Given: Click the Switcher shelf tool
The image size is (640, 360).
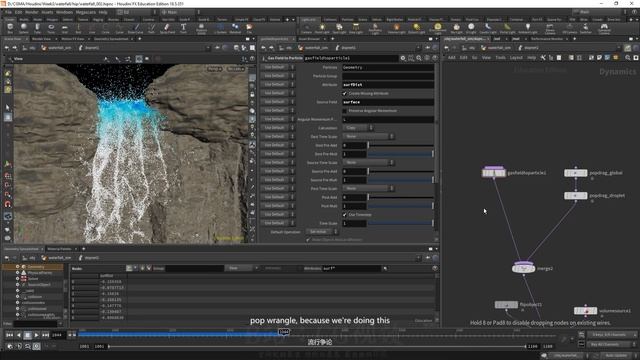Looking at the screenshot, I should pyautogui.click(x=585, y=28).
